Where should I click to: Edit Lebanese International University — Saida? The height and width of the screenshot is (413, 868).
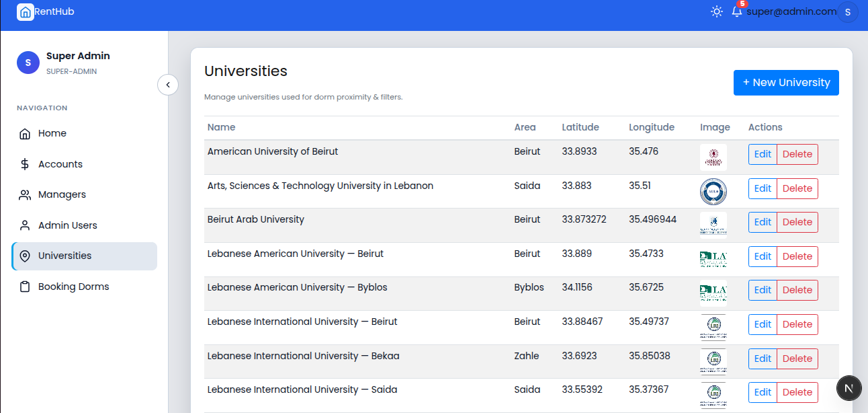pyautogui.click(x=763, y=392)
